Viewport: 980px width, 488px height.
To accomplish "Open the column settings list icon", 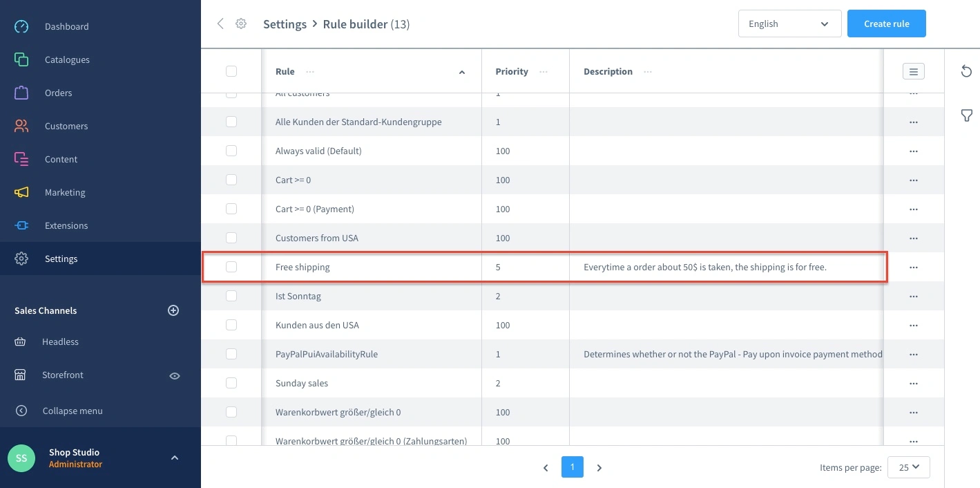I will (x=913, y=71).
